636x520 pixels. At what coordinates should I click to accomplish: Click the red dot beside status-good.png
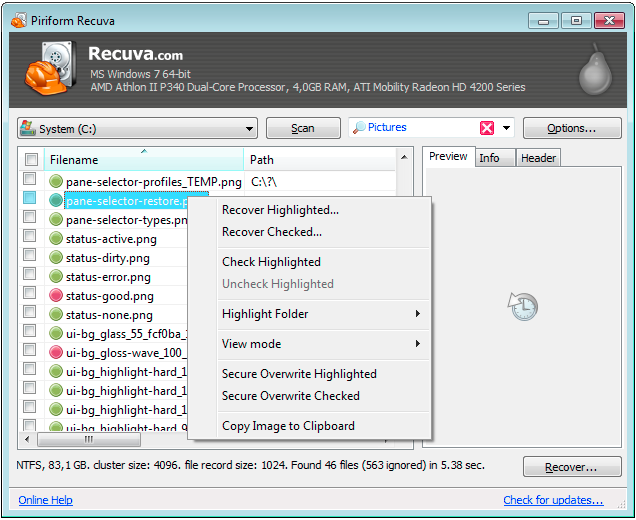pyautogui.click(x=56, y=296)
